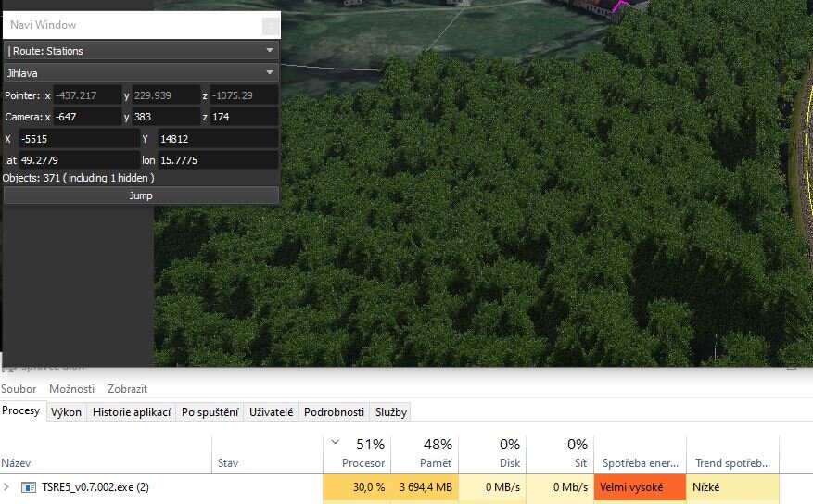Open the Soubor menu
The image size is (813, 504).
click(19, 389)
